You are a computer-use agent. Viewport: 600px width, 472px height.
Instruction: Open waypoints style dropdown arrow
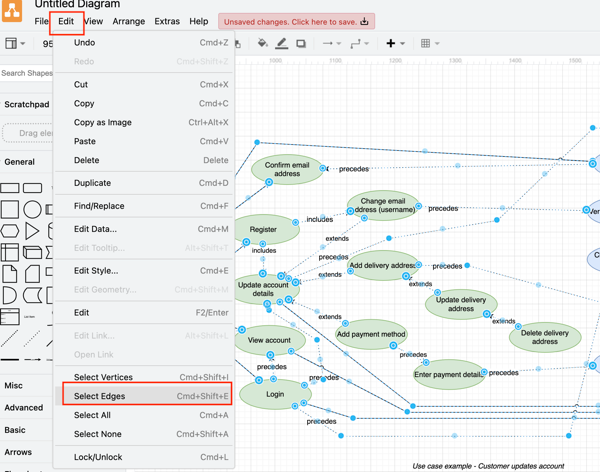click(367, 44)
